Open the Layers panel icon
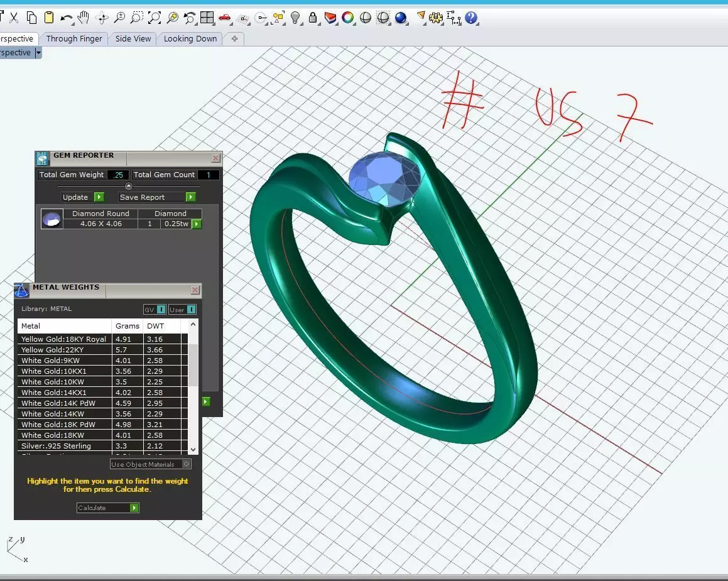728x581 pixels. pos(330,18)
